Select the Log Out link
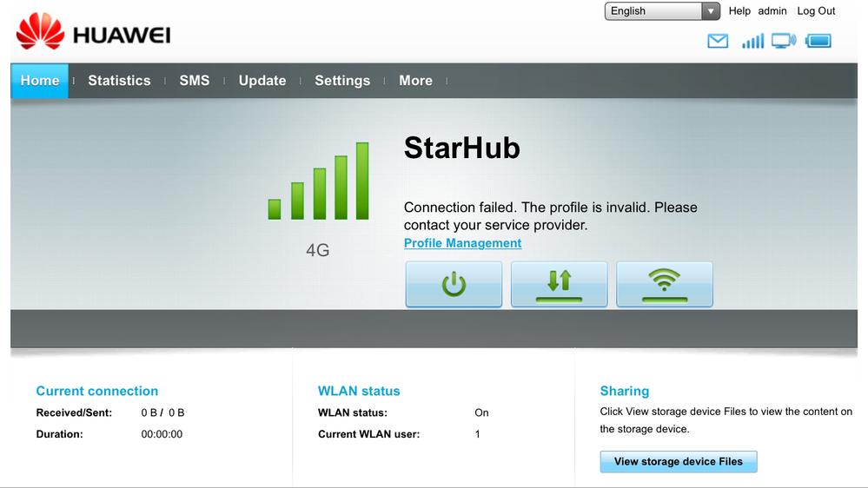868x488 pixels. [816, 11]
